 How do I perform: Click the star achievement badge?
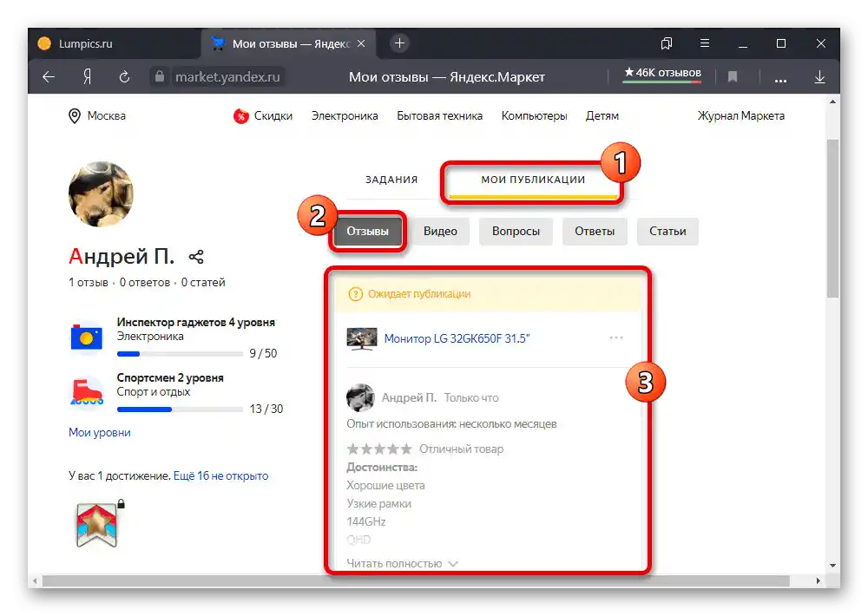97,525
